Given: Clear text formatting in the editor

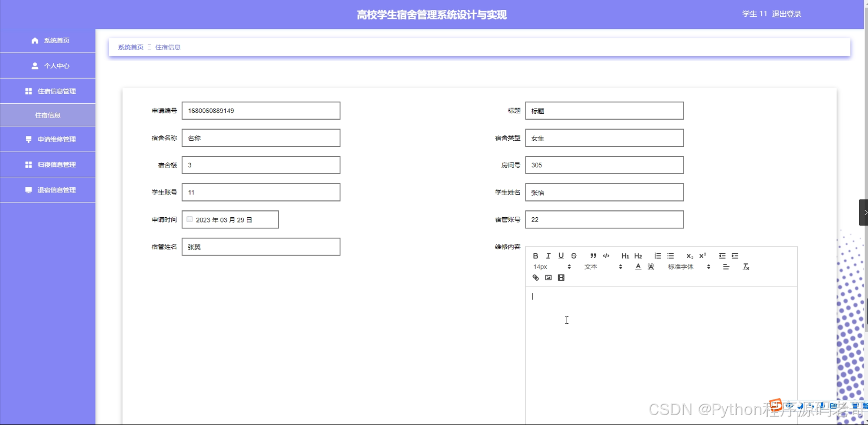Looking at the screenshot, I should coord(746,267).
